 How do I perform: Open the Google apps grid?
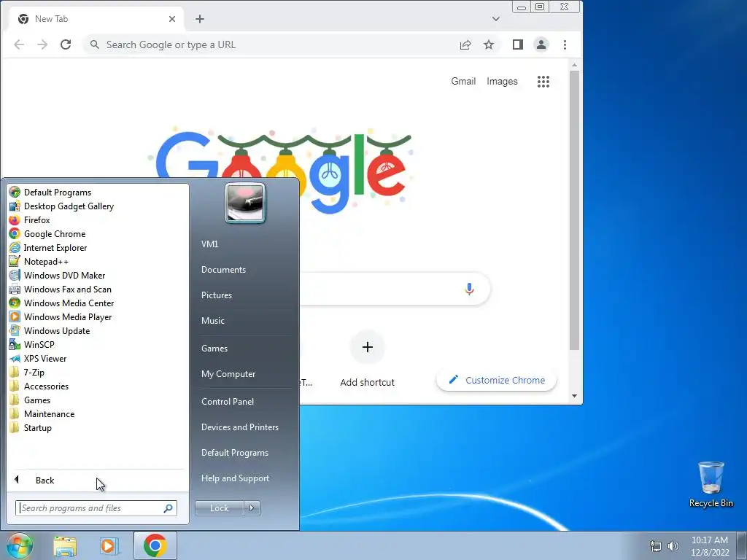click(x=543, y=82)
